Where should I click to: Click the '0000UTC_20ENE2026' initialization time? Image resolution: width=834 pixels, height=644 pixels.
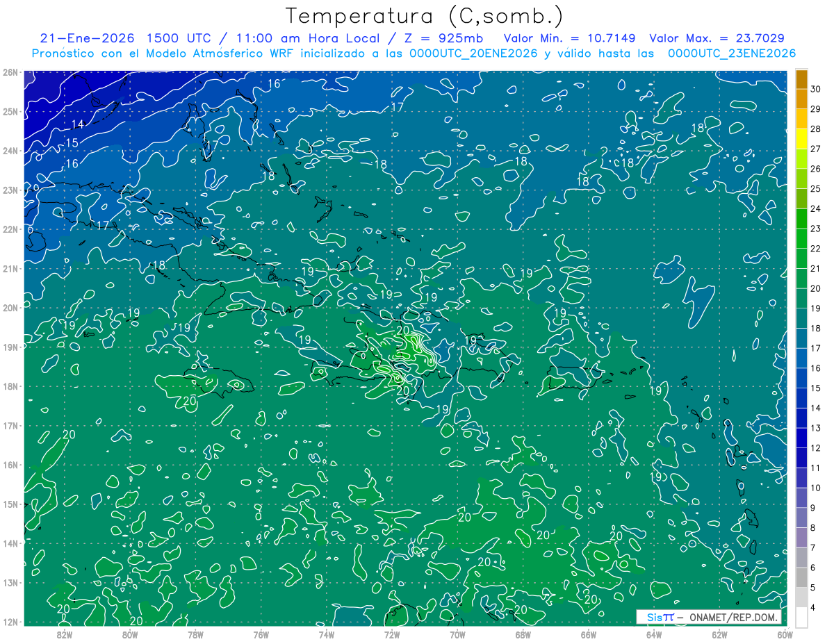pyautogui.click(x=473, y=53)
